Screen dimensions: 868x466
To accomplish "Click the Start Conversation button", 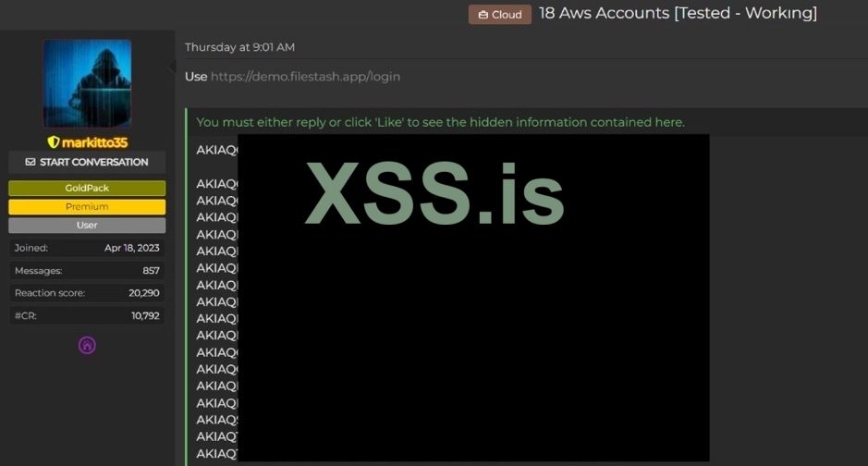I will click(87, 162).
